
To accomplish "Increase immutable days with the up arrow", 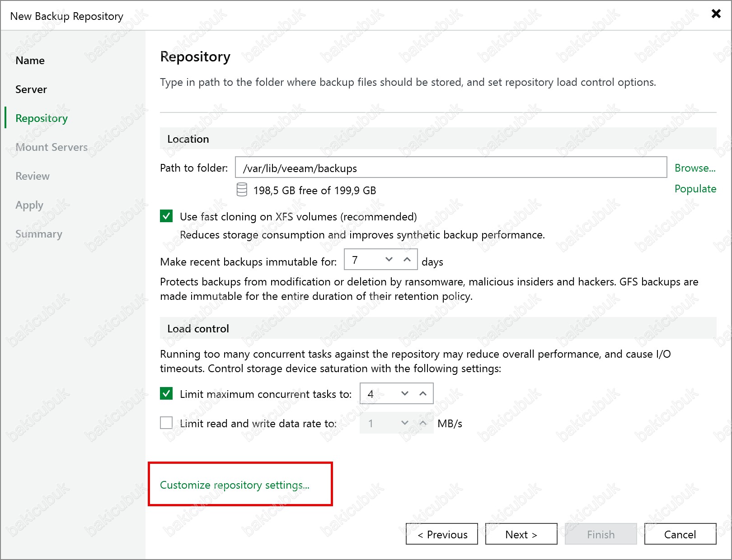I will point(407,259).
